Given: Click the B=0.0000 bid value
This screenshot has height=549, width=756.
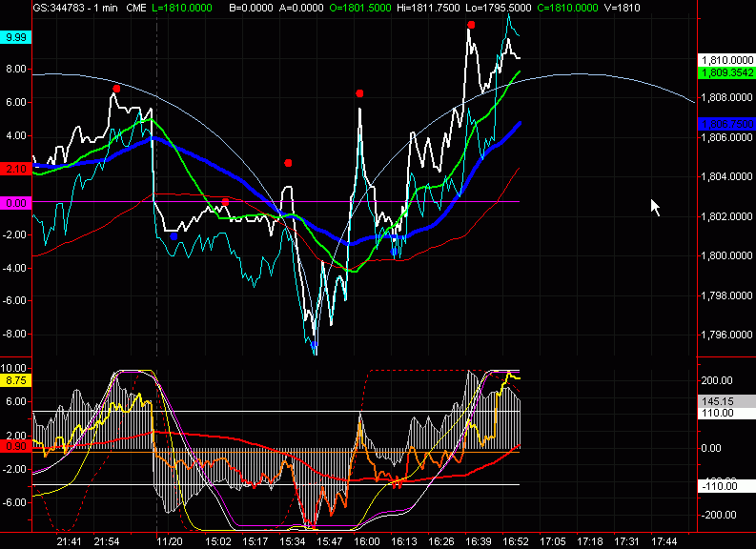Looking at the screenshot, I should [x=250, y=8].
